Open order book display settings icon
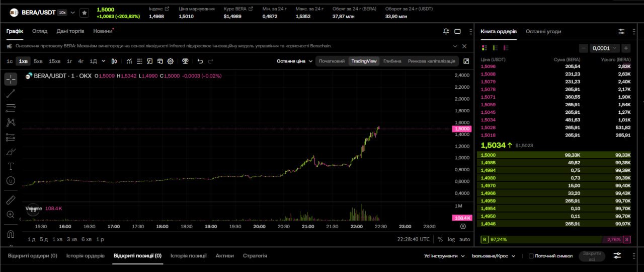Image resolution: width=644 pixels, height=272 pixels. point(621,31)
